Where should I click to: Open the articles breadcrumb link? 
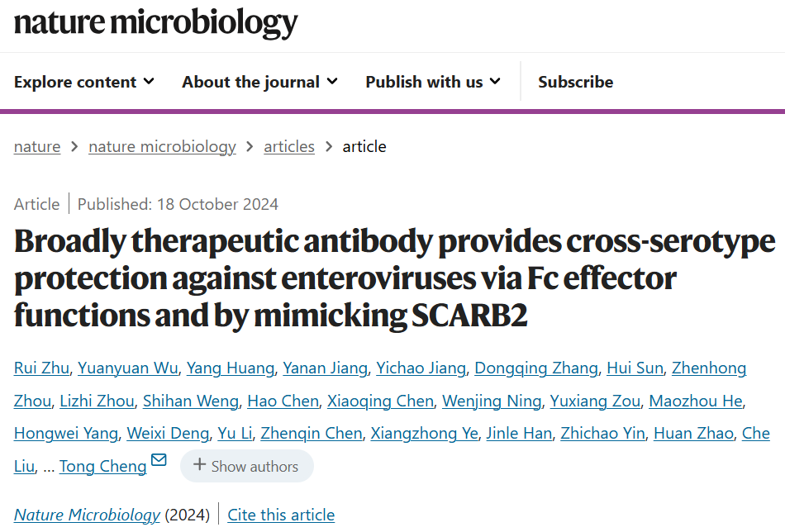(289, 146)
